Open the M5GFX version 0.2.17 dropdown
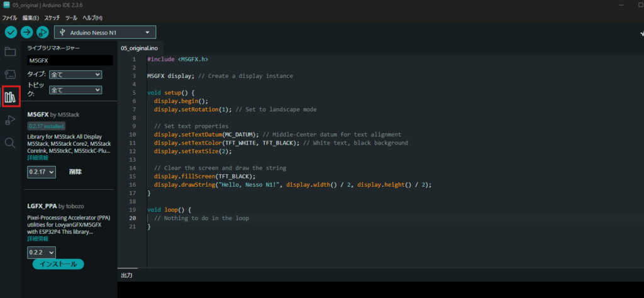 point(42,172)
